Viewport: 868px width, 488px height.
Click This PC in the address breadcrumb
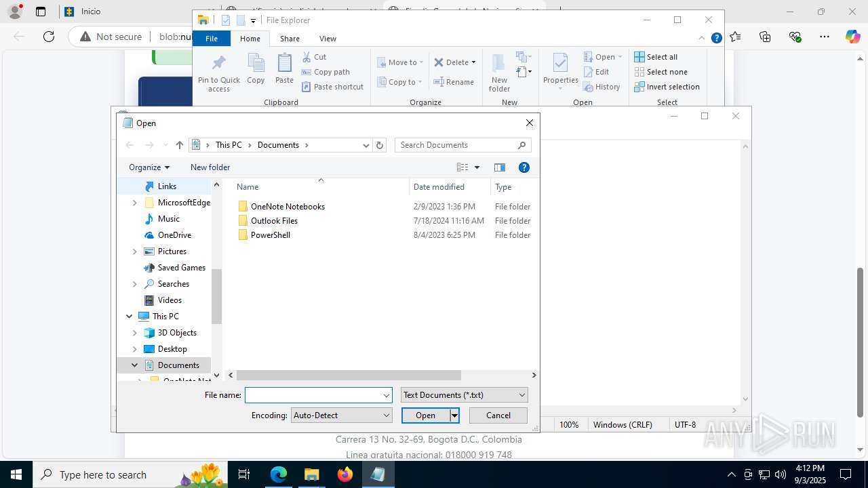coord(229,145)
